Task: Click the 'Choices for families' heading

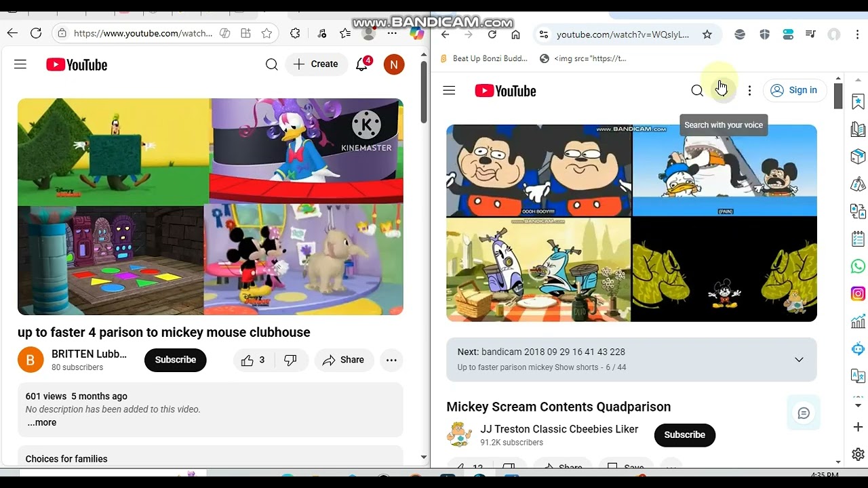Action: [66, 459]
